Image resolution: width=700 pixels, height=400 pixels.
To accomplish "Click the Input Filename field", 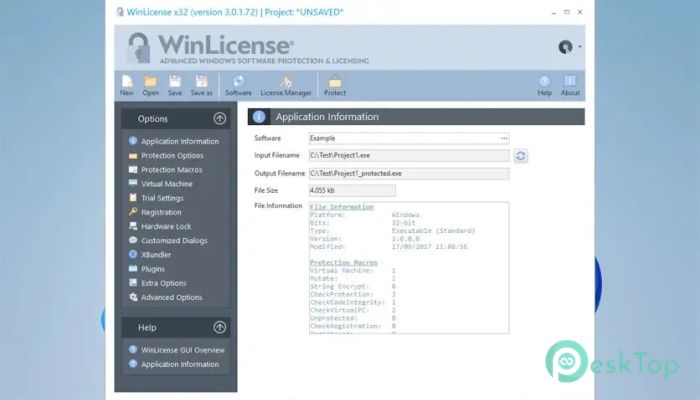I will 409,155.
